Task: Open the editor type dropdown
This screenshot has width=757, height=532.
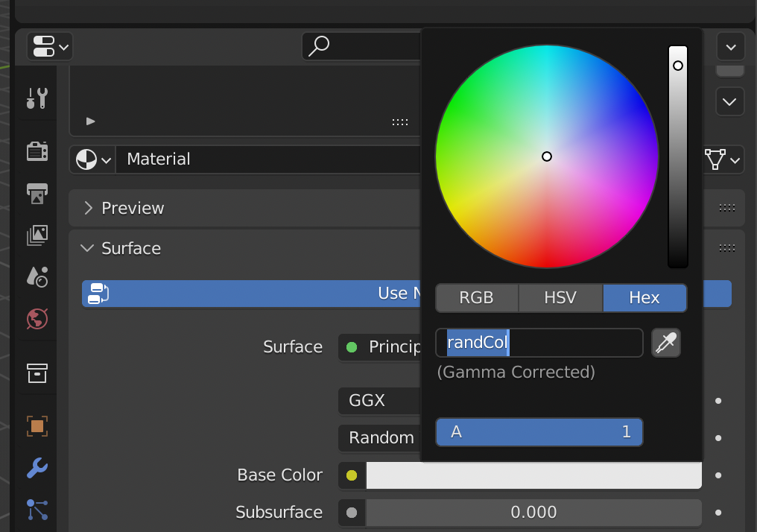Action: [50, 47]
